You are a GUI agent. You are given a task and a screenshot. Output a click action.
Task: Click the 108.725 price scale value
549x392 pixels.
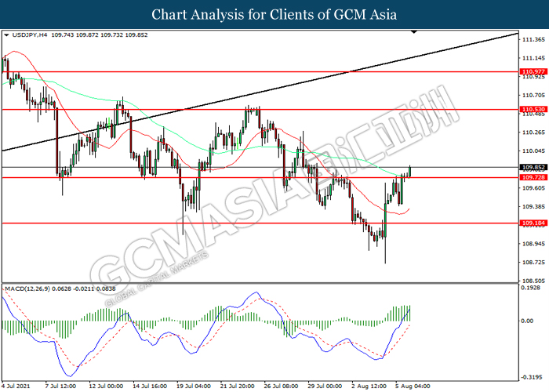533,262
